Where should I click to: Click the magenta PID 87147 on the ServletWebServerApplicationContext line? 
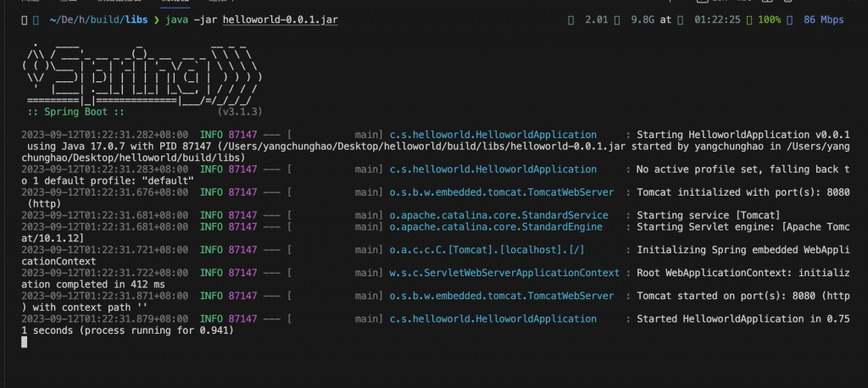243,272
